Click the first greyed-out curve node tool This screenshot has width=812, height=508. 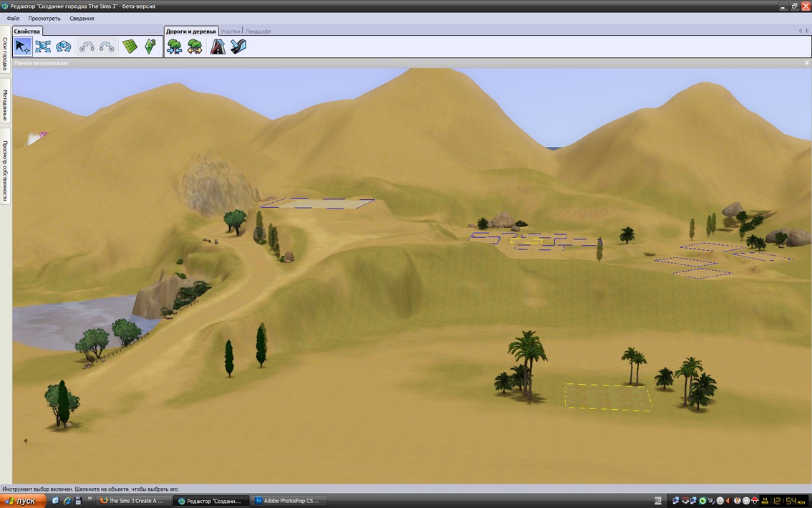pos(87,47)
